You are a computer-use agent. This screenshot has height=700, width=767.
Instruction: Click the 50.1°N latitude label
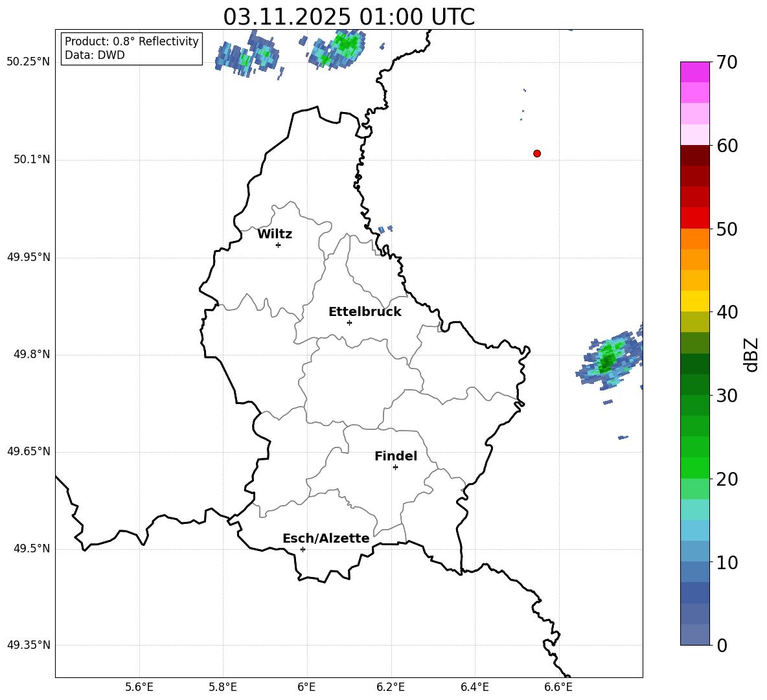click(x=32, y=159)
